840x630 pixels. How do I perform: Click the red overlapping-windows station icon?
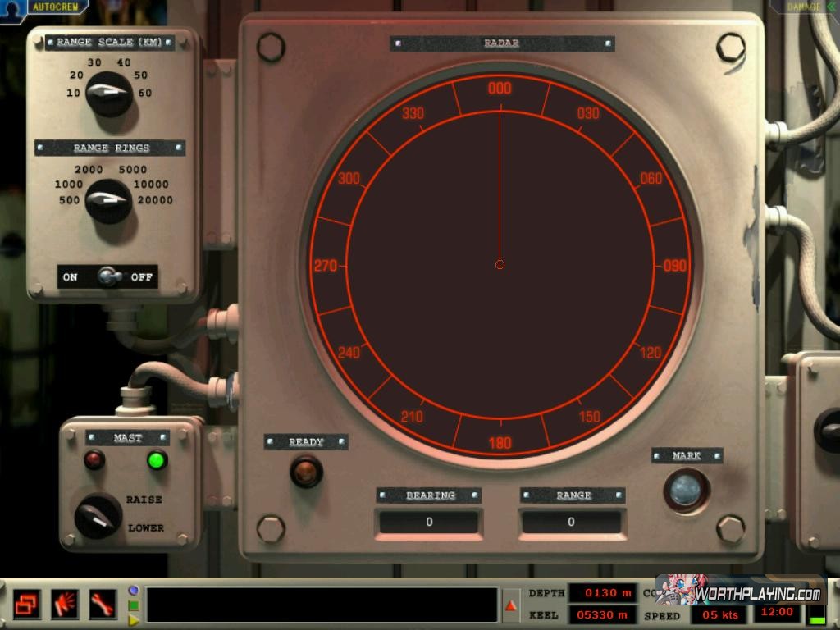tap(26, 604)
